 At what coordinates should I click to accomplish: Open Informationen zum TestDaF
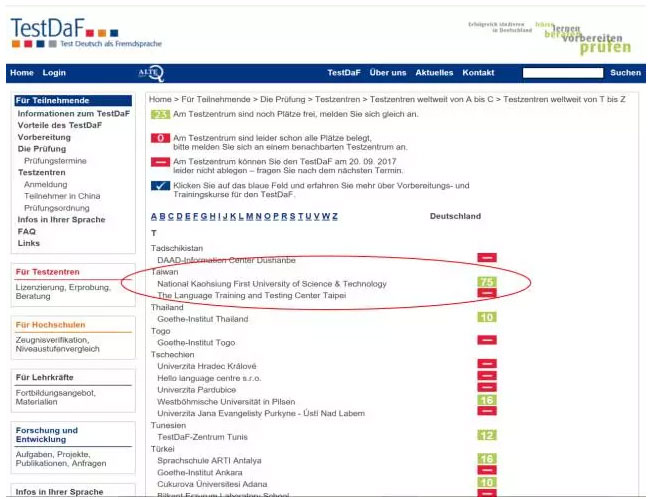click(74, 114)
